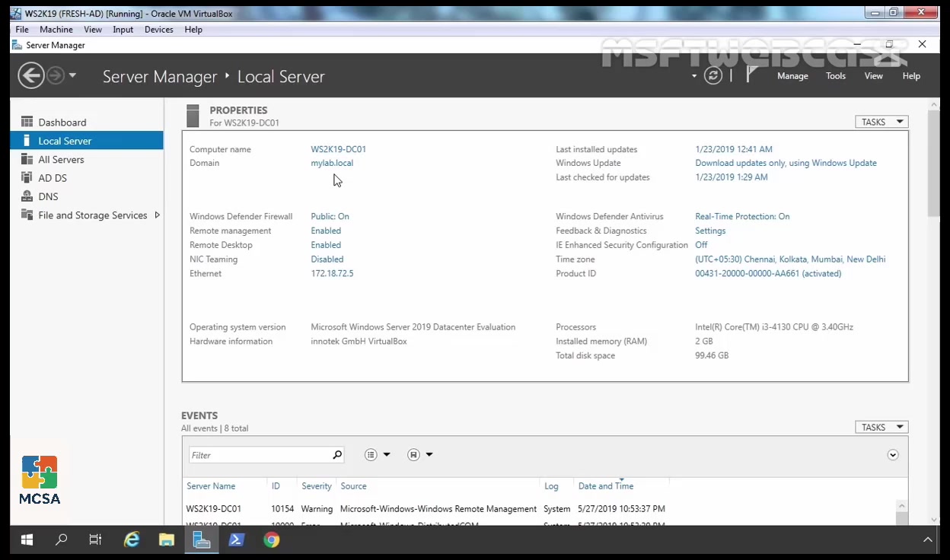Open the VirtualBox Machine menu
Viewport: 950px width, 560px height.
pyautogui.click(x=56, y=30)
